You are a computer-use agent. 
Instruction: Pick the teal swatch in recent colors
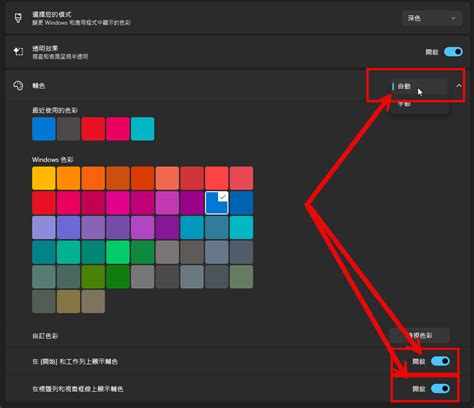[x=143, y=129]
